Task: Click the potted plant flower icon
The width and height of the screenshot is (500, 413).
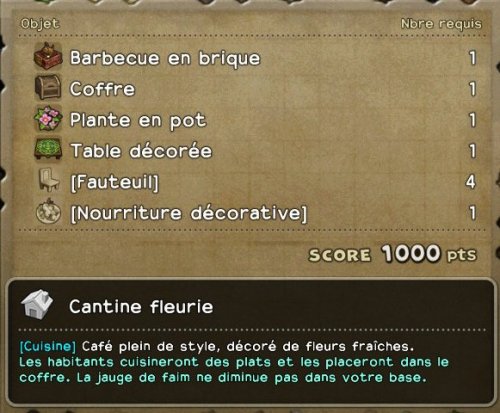Action: click(48, 119)
